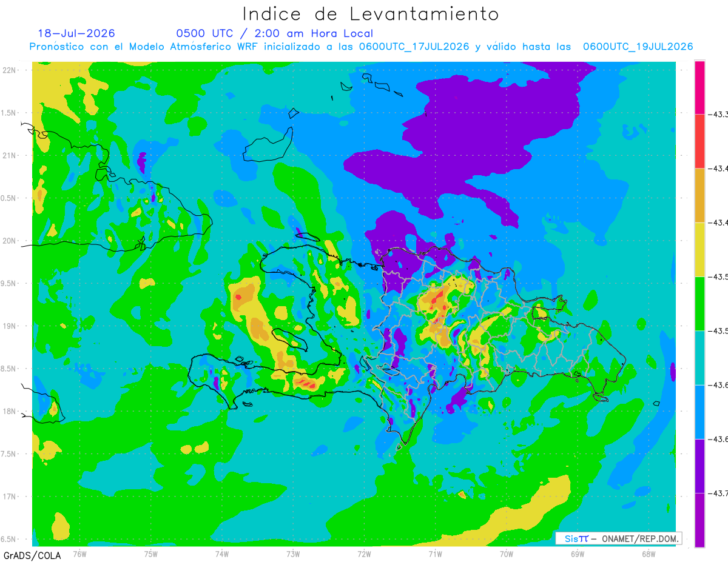Click the '19N' latitude label
Viewport: 728px width, 562px height.
[x=10, y=326]
